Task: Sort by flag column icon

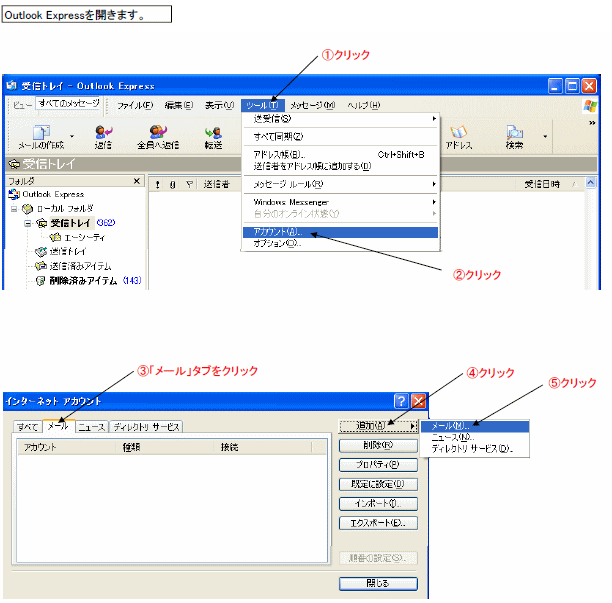Action: click(x=189, y=184)
